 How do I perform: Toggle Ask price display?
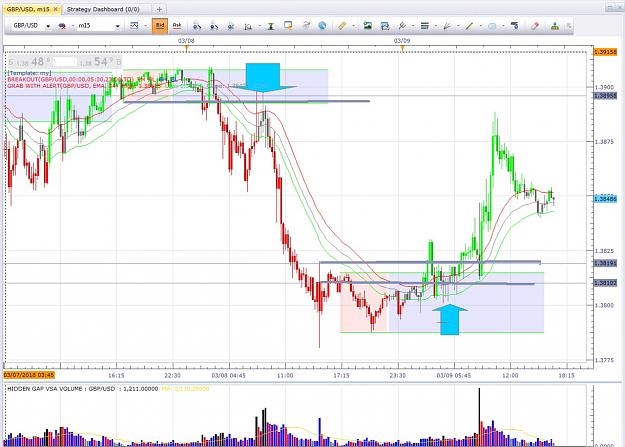point(177,26)
